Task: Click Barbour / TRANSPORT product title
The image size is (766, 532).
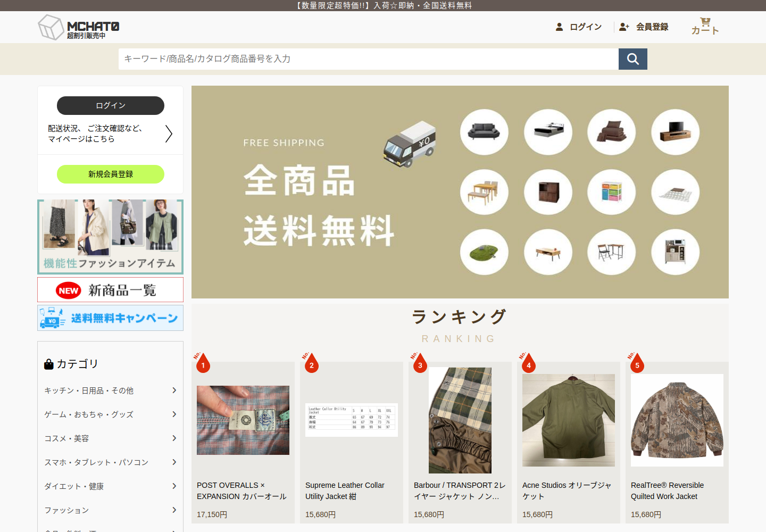Action: pos(460,491)
